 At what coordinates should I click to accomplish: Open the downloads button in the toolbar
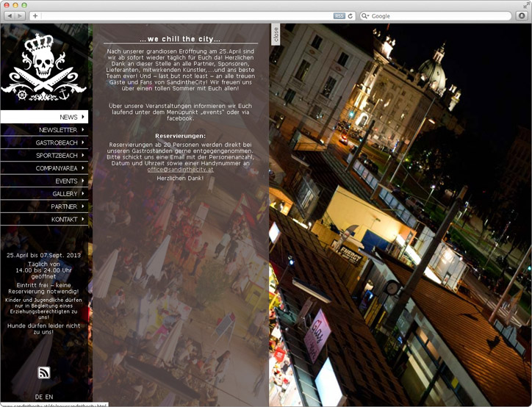coord(522,16)
